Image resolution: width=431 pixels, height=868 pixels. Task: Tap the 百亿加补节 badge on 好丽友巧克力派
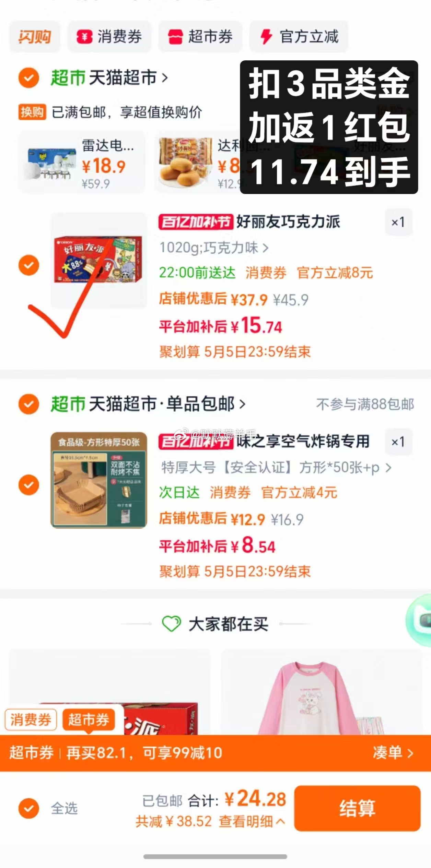(x=196, y=222)
